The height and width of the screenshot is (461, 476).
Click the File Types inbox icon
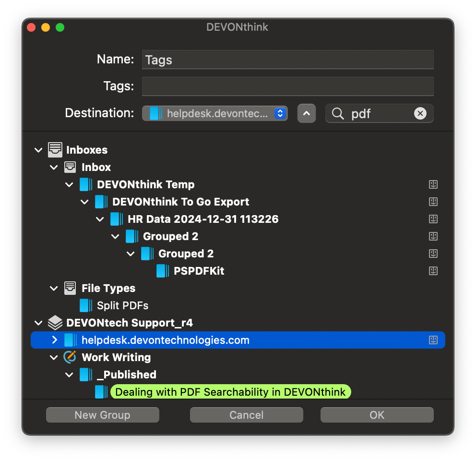pos(70,288)
